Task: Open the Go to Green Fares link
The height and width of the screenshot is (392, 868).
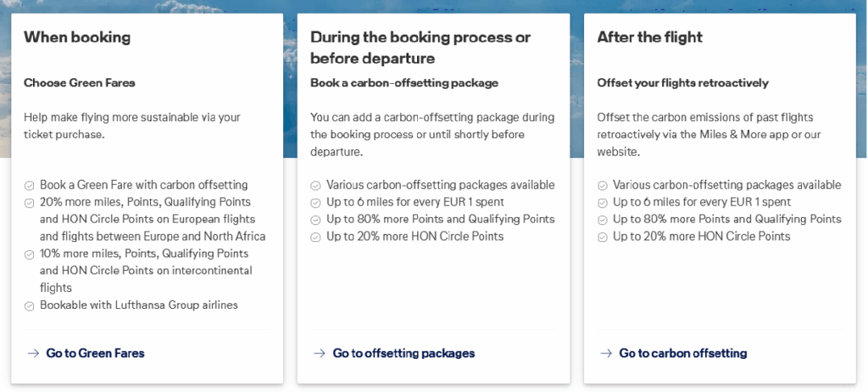Action: (95, 353)
